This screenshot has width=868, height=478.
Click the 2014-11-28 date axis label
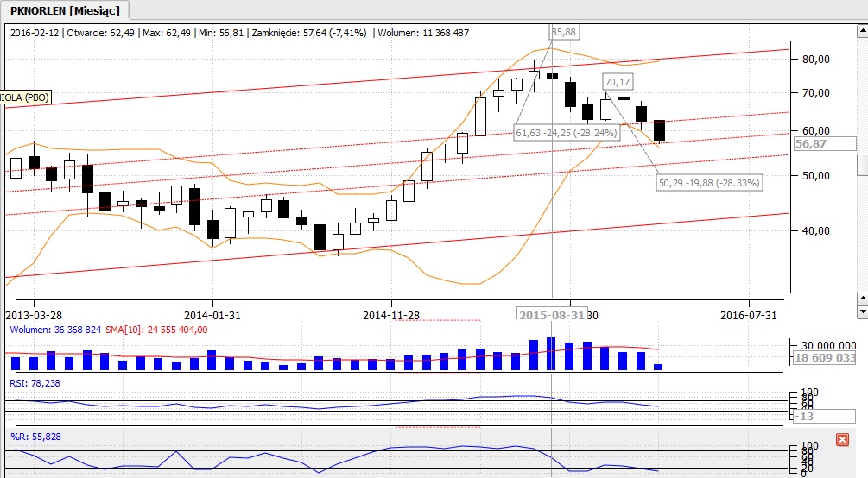(391, 315)
